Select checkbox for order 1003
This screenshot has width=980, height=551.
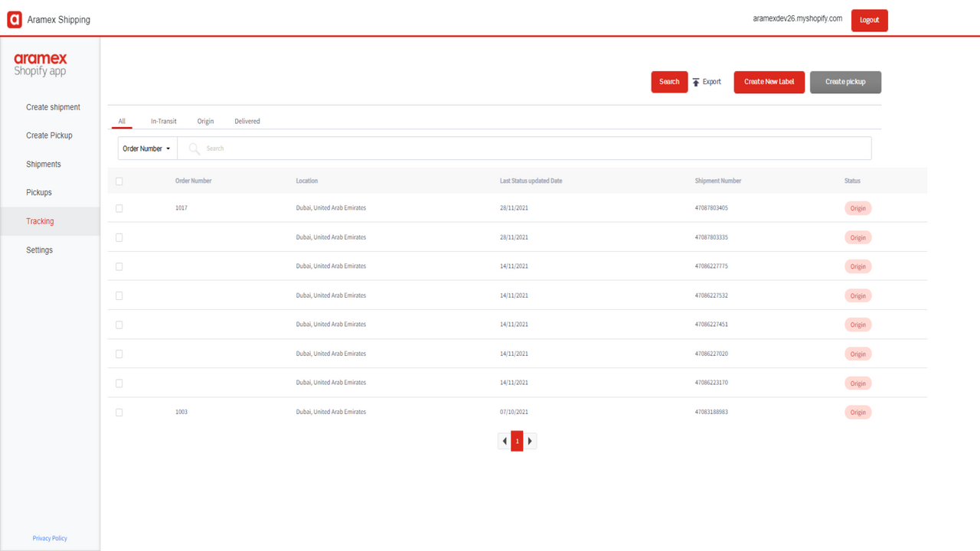pyautogui.click(x=119, y=412)
